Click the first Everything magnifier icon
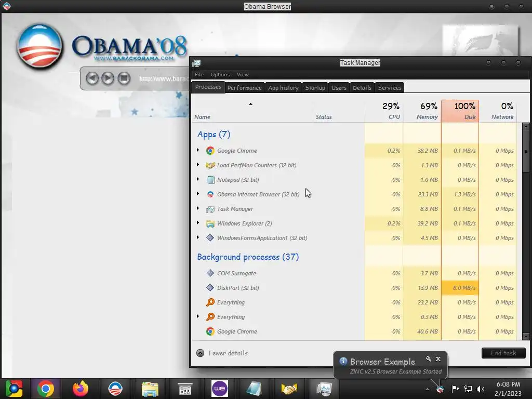Screen dimensions: 532x399 210,302
